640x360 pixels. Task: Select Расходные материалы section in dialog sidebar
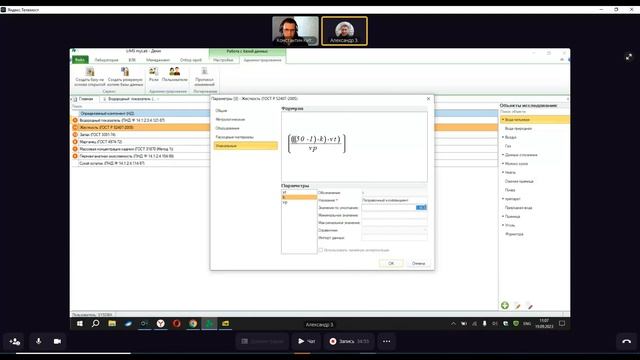tap(246, 137)
